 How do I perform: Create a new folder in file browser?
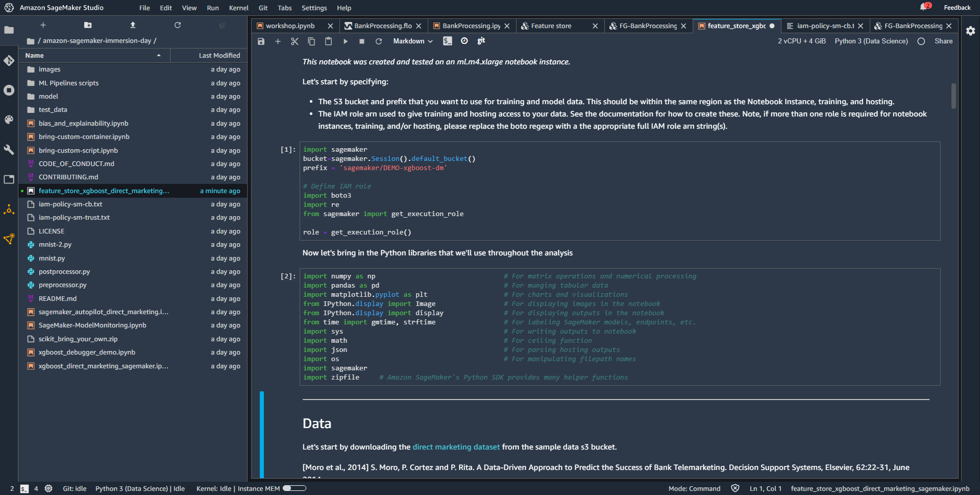88,25
